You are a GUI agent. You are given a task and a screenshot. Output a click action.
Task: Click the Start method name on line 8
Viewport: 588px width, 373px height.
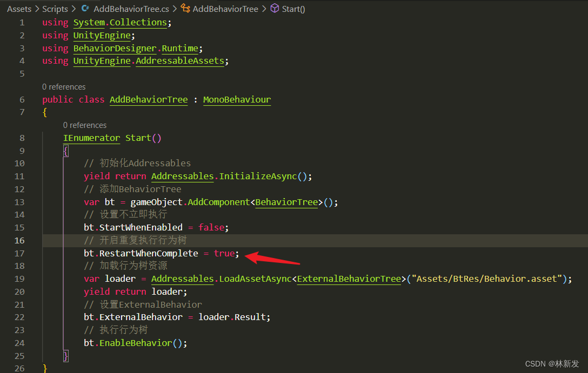click(138, 138)
